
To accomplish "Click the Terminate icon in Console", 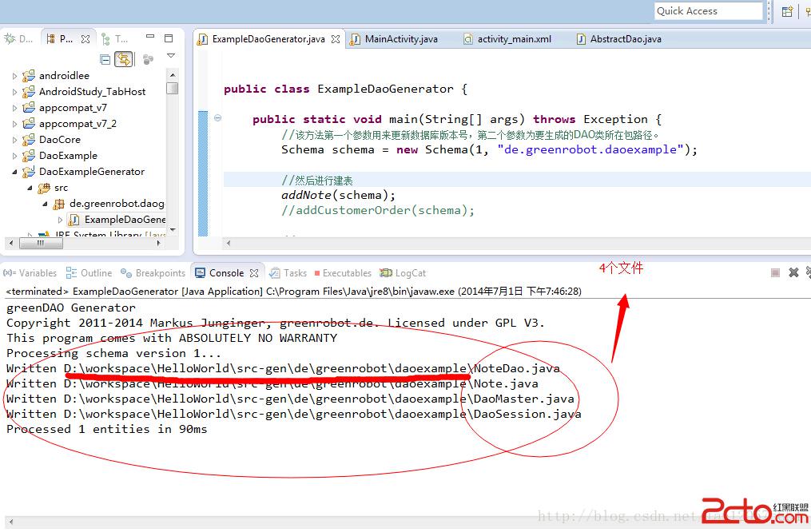I will tap(775, 272).
